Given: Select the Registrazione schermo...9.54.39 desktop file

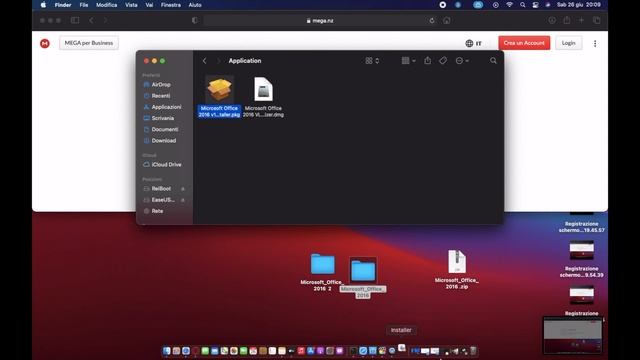Looking at the screenshot, I should pyautogui.click(x=582, y=259).
